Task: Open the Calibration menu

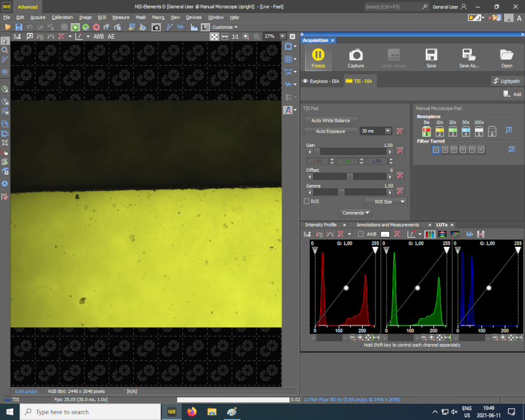Action: (62, 18)
